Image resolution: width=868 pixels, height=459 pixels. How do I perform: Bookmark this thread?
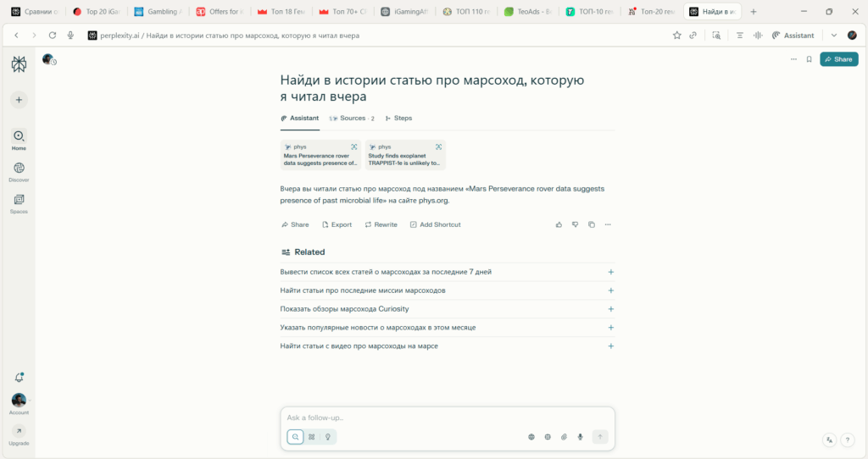(809, 59)
